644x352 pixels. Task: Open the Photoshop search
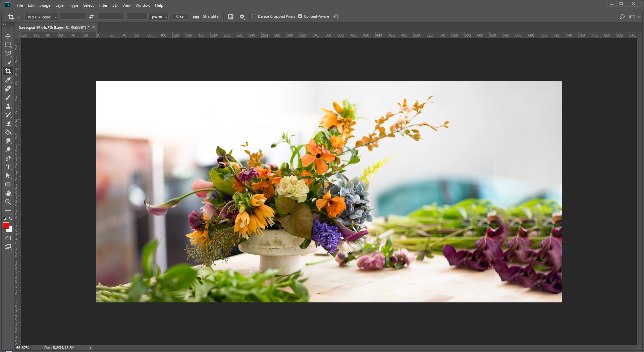(622, 17)
